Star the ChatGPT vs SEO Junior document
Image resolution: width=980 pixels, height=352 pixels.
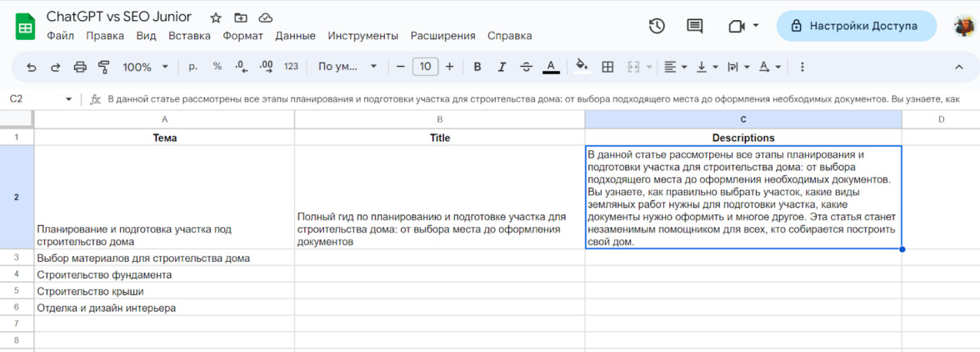tap(216, 18)
